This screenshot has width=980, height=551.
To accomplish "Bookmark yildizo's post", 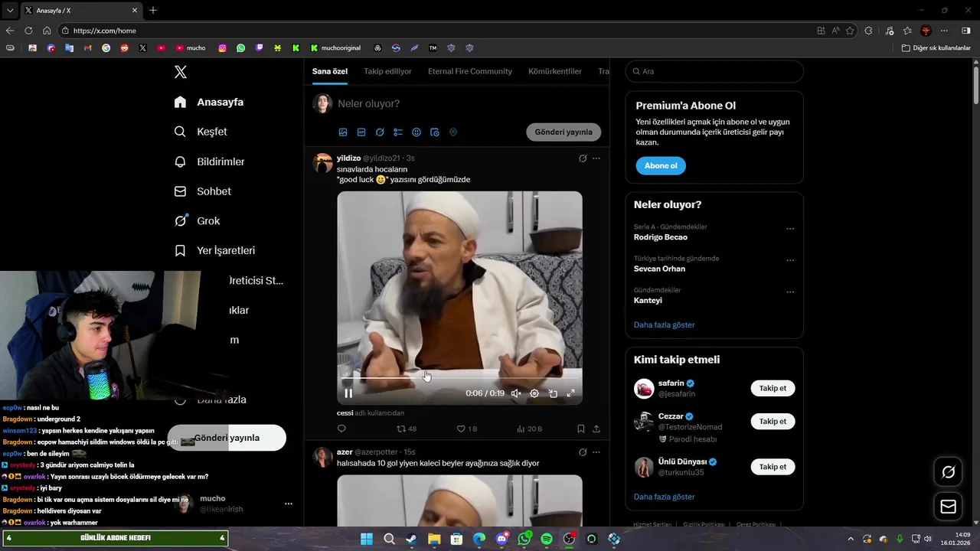I will pos(581,429).
